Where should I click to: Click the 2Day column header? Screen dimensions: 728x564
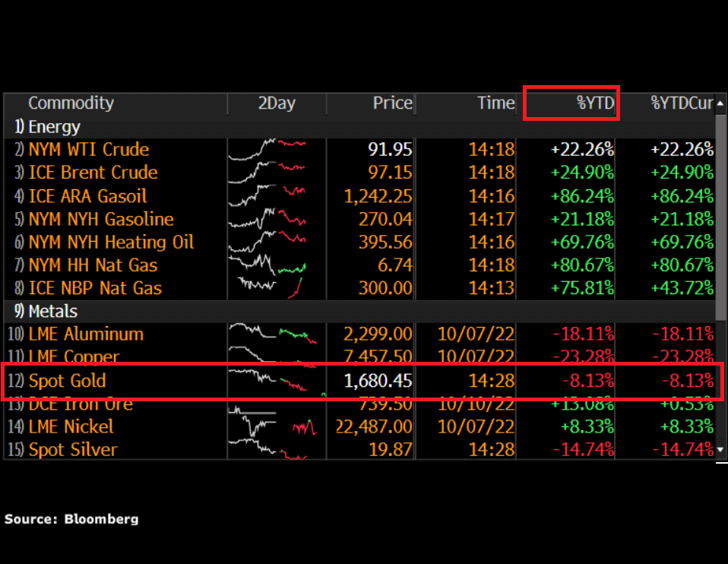tap(277, 103)
